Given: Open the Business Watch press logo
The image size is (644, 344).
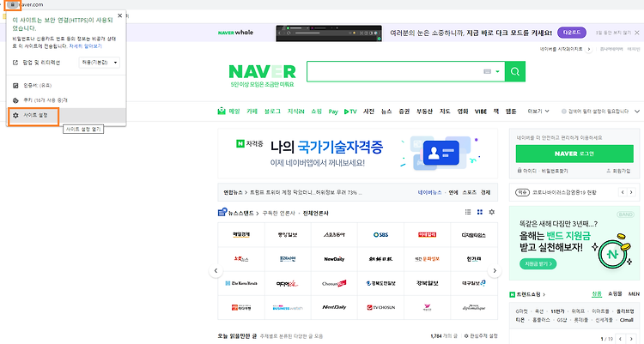Looking at the screenshot, I should coord(288,307).
